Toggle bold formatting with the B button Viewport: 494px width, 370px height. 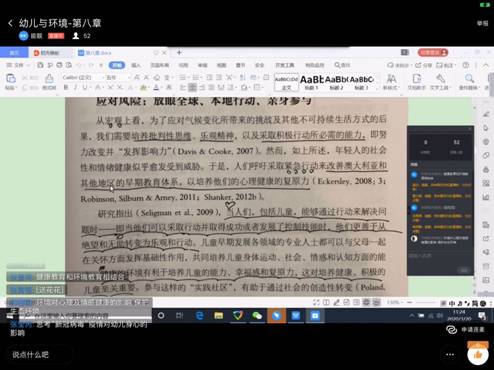(x=66, y=87)
